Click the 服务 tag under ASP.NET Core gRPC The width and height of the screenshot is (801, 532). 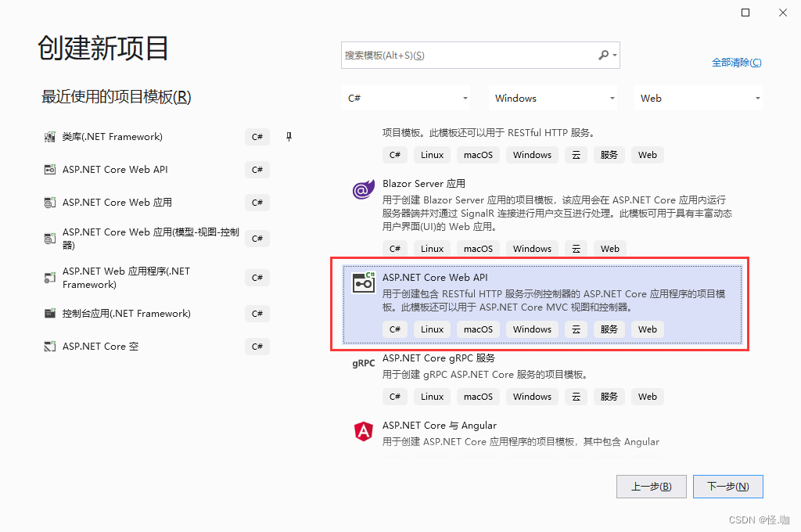609,397
